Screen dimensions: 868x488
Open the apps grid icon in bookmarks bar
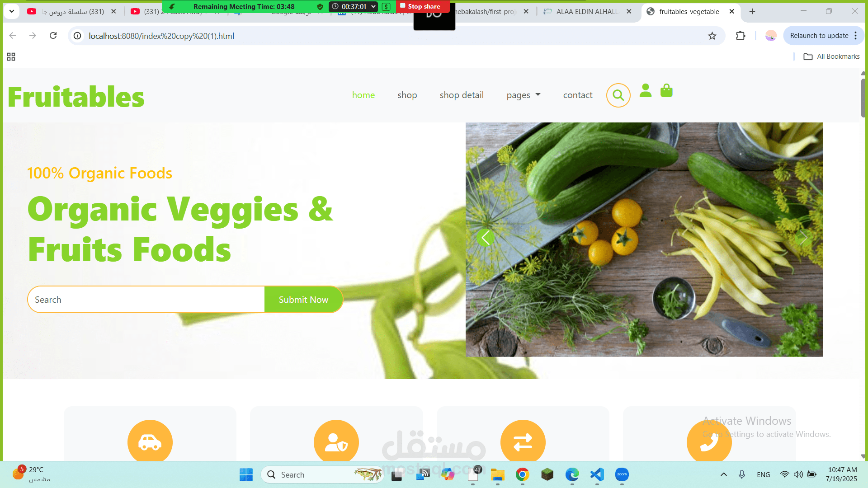click(11, 56)
